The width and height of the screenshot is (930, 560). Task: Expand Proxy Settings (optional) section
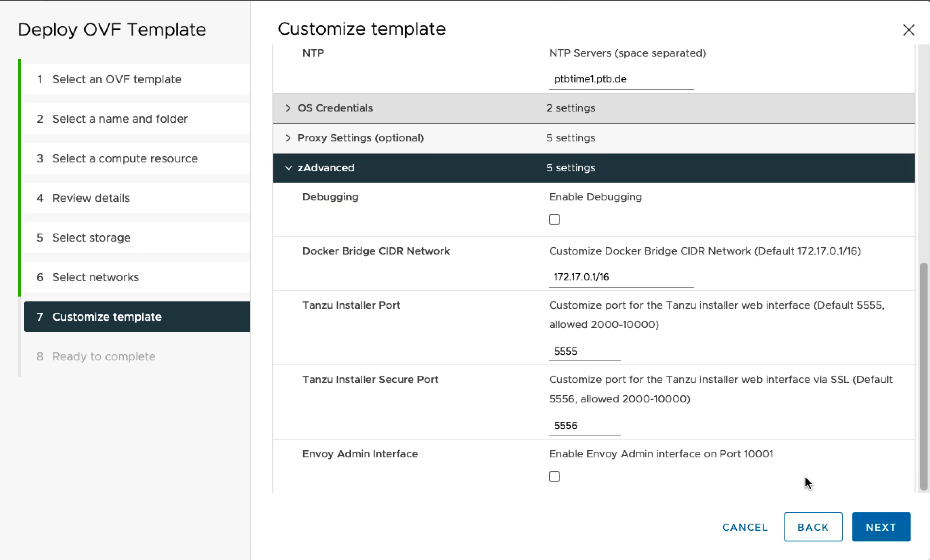tap(288, 138)
